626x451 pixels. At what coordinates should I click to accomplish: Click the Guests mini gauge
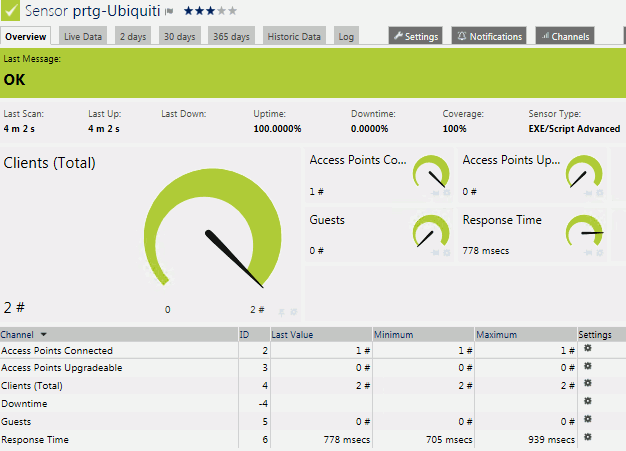tap(431, 231)
